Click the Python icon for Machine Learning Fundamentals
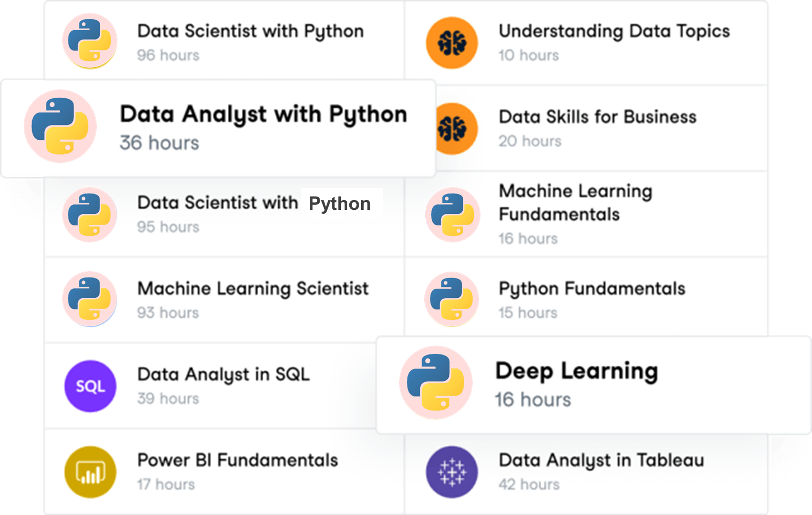This screenshot has height=515, width=812. pyautogui.click(x=452, y=215)
